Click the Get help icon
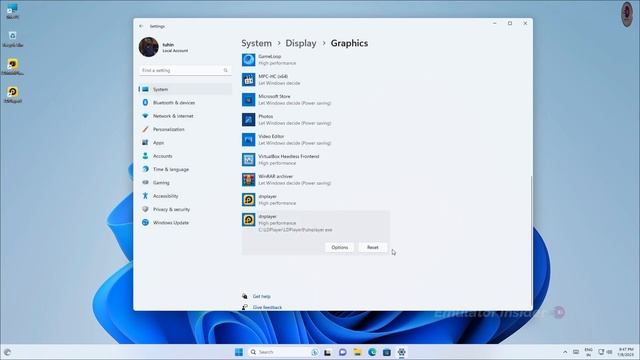The height and width of the screenshot is (360, 640). 244,296
